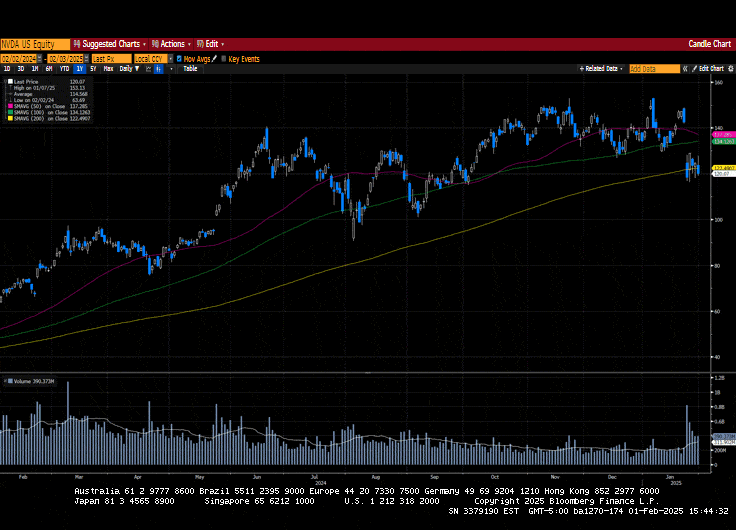Open the Edit menu
736x530 pixels.
pos(211,44)
